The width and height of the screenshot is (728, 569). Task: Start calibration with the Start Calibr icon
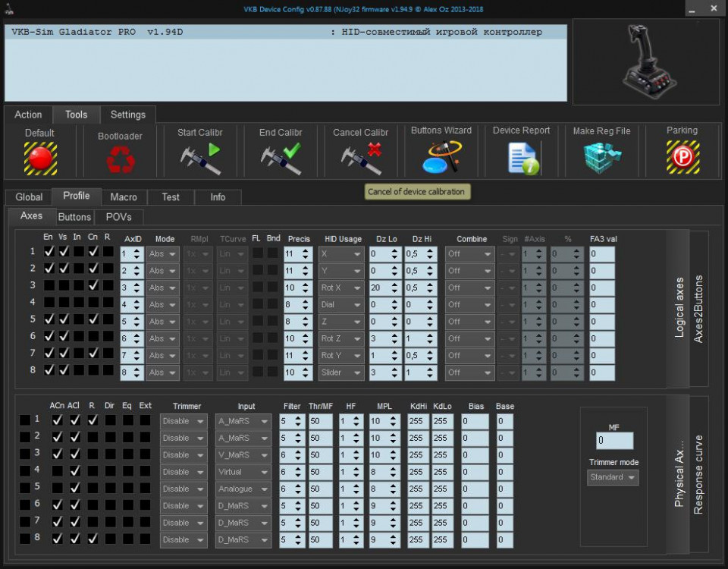(200, 158)
